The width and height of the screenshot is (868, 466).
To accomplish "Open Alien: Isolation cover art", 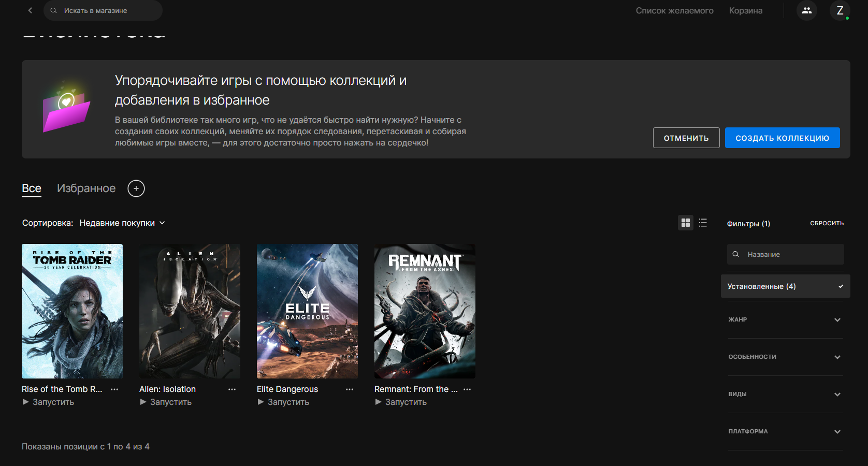I will click(x=190, y=311).
